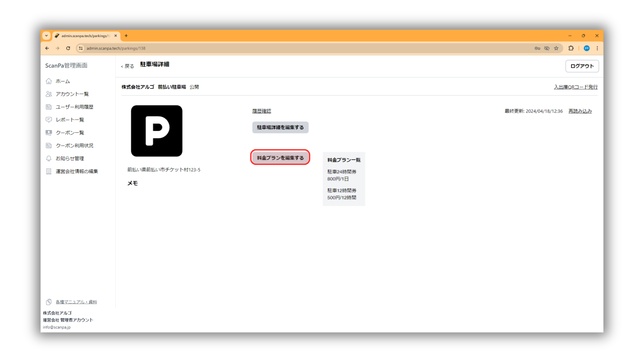Click the 運営会社情報の編集 building icon
This screenshot has height=362, width=644.
49,171
